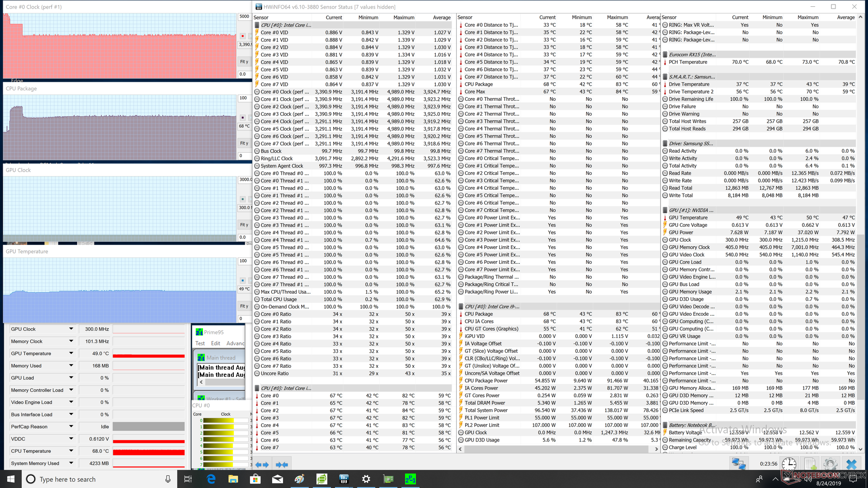Image resolution: width=868 pixels, height=488 pixels.
Task: Click the expand columns blue arrows icon
Action: 262,465
